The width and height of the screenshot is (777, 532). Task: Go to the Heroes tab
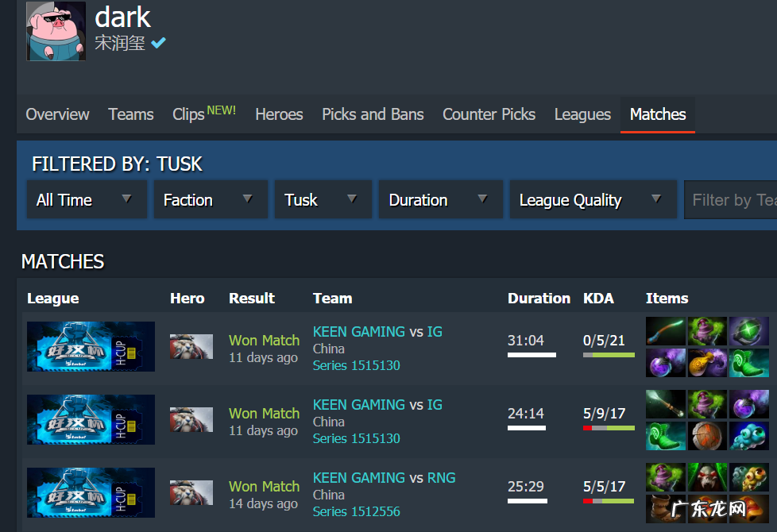pyautogui.click(x=279, y=114)
